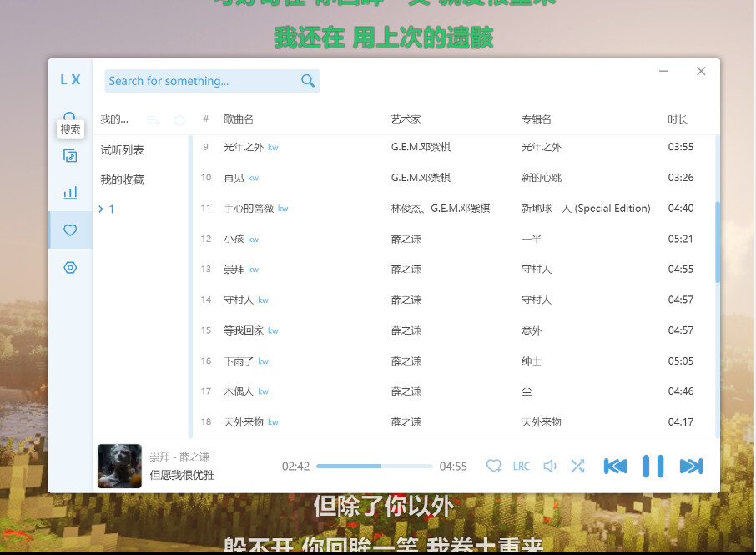Click duration 05:21
The image size is (756, 555).
(x=680, y=239)
